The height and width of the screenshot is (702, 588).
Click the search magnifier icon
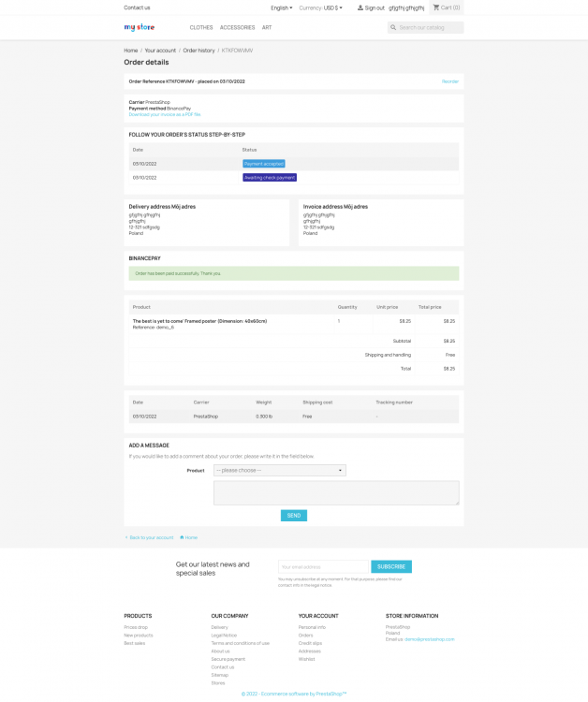393,28
